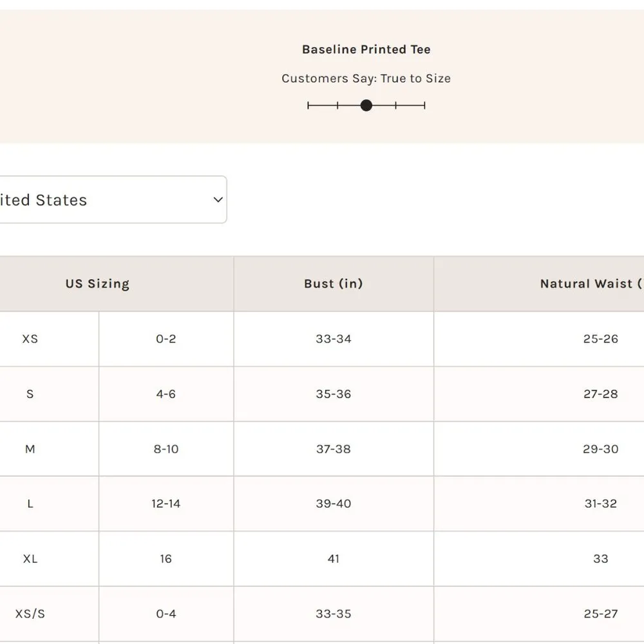644x644 pixels.
Task: Click the XS/S size row label
Action: coord(30,614)
